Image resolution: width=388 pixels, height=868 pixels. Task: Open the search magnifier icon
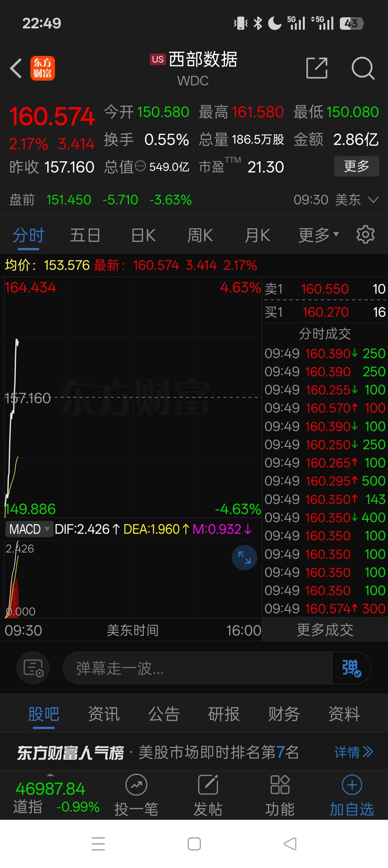tap(363, 68)
